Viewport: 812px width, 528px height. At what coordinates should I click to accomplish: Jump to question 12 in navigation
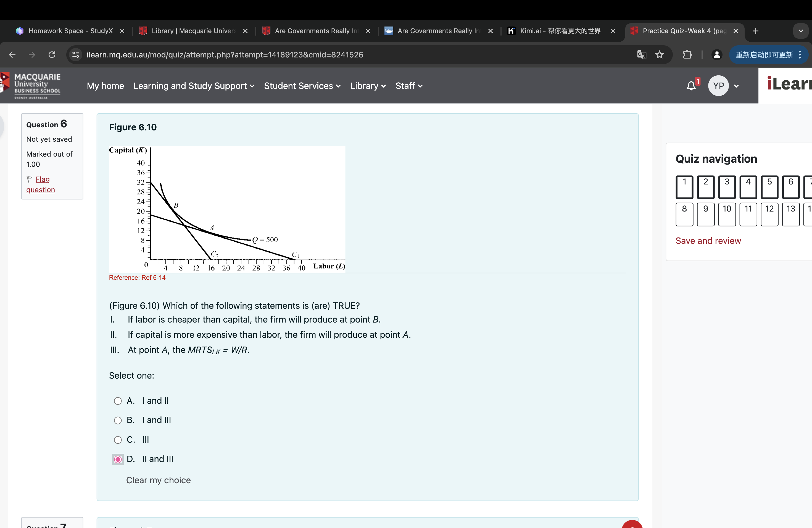(x=769, y=214)
